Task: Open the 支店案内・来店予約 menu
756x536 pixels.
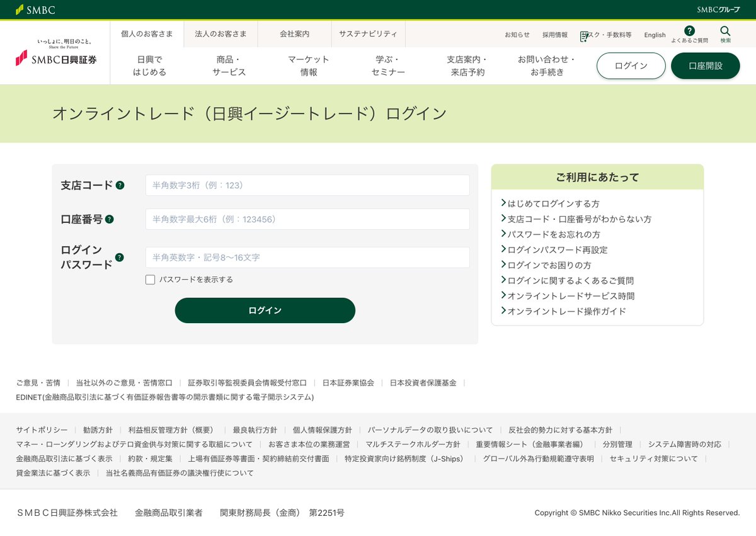Action: [467, 66]
